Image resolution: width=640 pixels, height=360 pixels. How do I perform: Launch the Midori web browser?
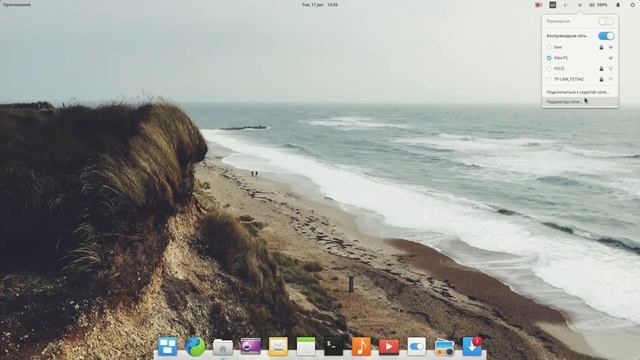[195, 346]
